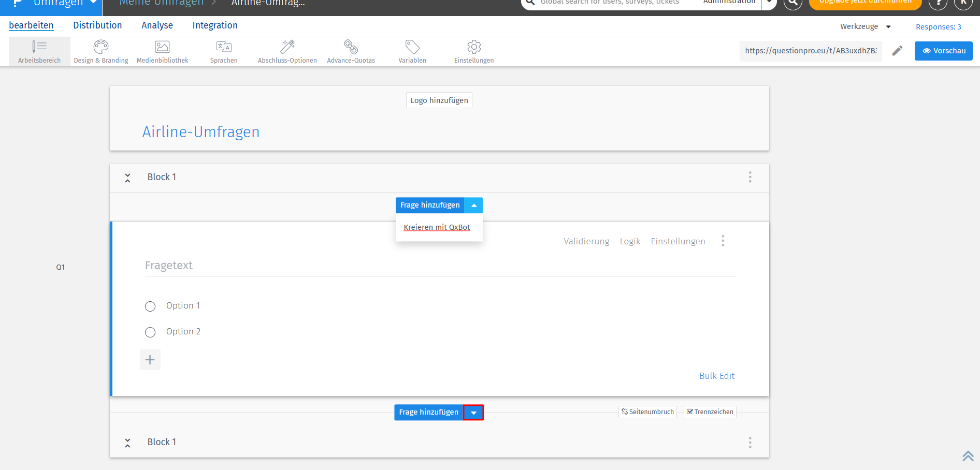The width and height of the screenshot is (980, 470).
Task: Open the Variablen tag icon
Action: [412, 47]
